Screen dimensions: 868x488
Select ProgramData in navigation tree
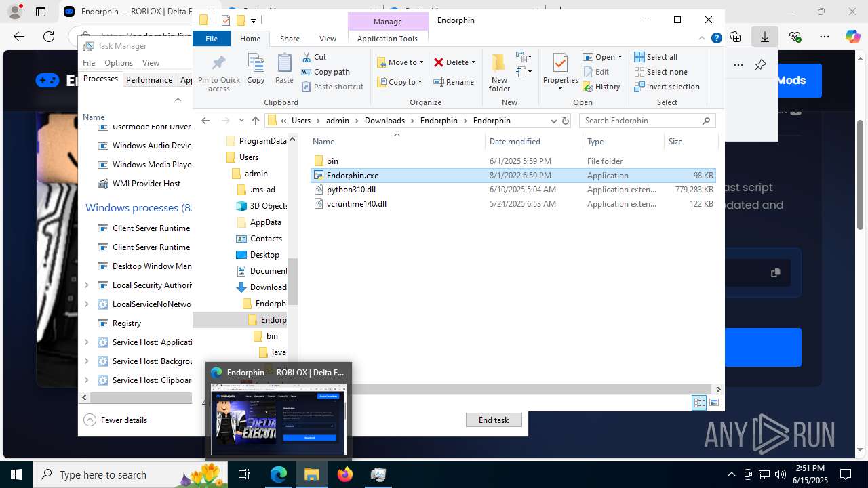tap(256, 141)
